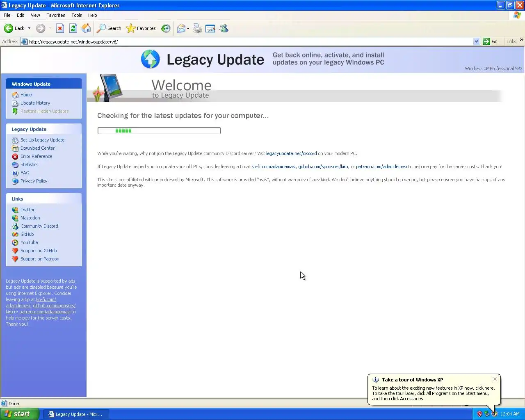
Task: Click the Mail envelope toolbar icon
Action: coord(181,28)
